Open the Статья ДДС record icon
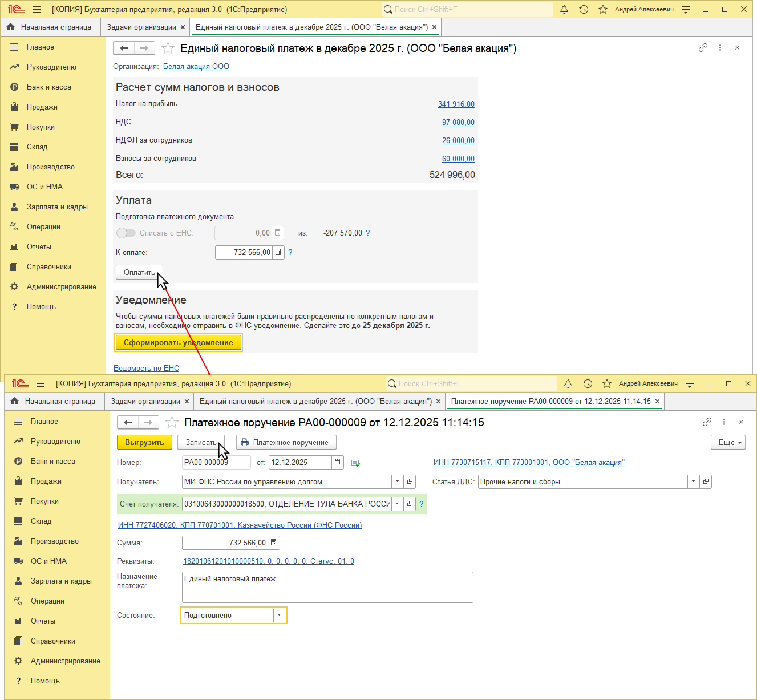This screenshot has height=700, width=757. 706,481
